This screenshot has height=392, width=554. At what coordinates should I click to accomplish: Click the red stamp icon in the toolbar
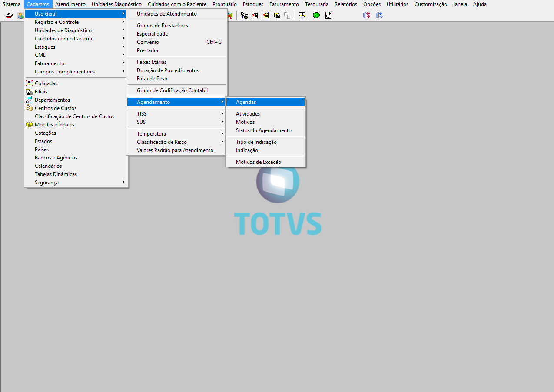click(x=9, y=15)
